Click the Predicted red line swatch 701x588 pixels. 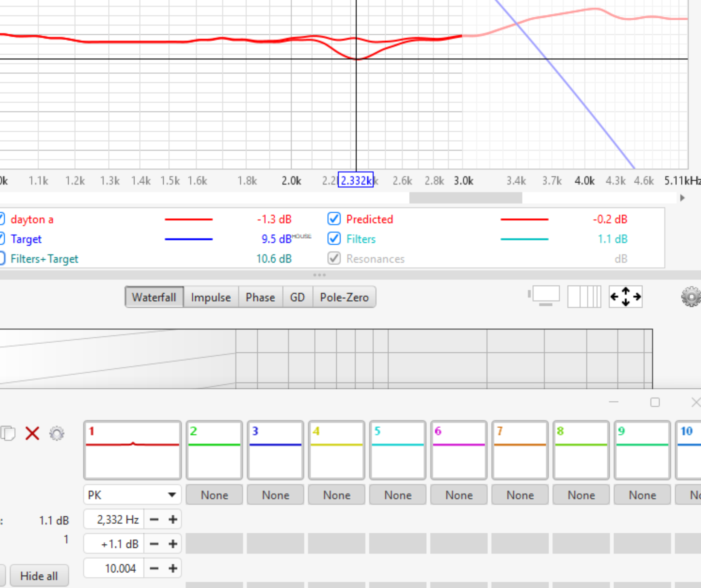[525, 219]
